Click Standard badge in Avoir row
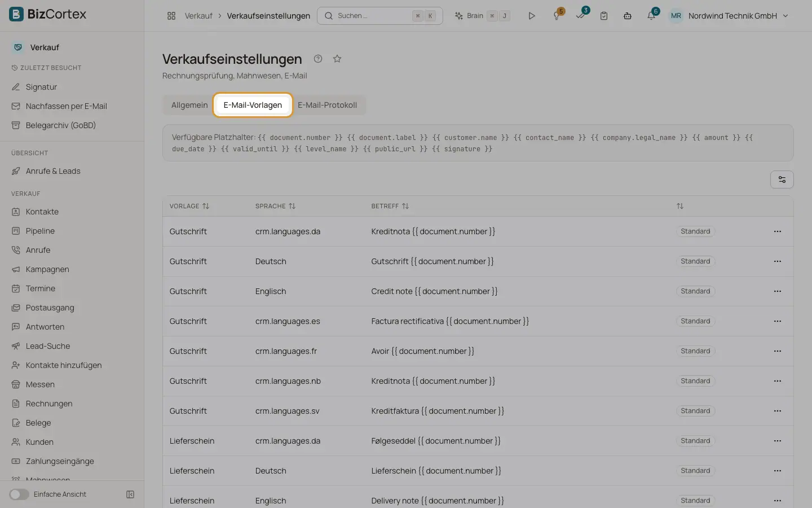This screenshot has height=508, width=812. coord(695,351)
